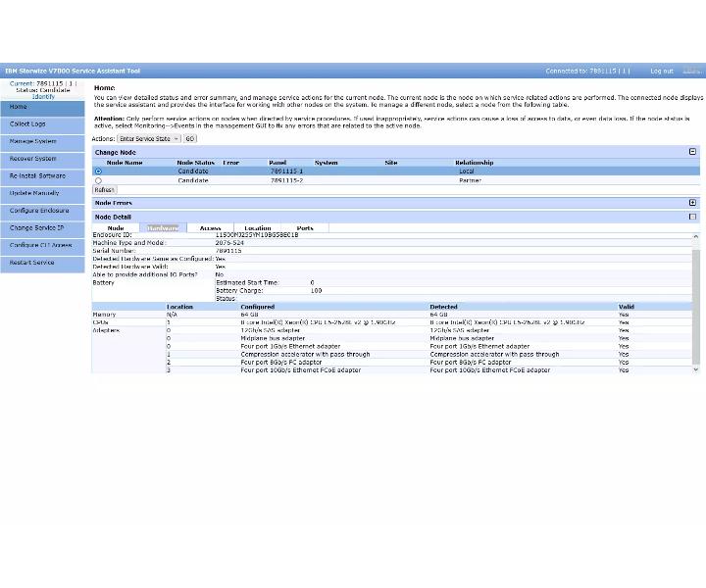Click the Log out link
The height and width of the screenshot is (588, 706).
(x=662, y=72)
